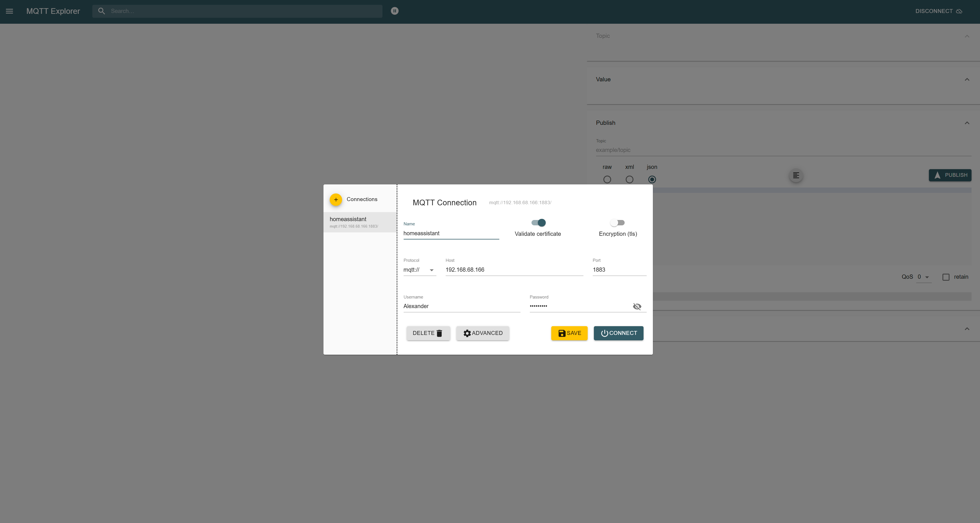Click the Disconnect cloud icon

tap(959, 11)
